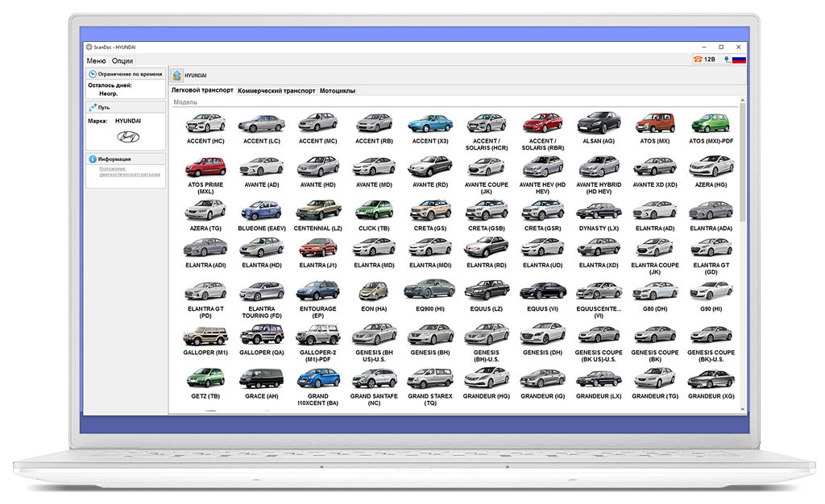The height and width of the screenshot is (504, 825).
Task: Choose the CLICK (TB) green car
Action: [374, 216]
